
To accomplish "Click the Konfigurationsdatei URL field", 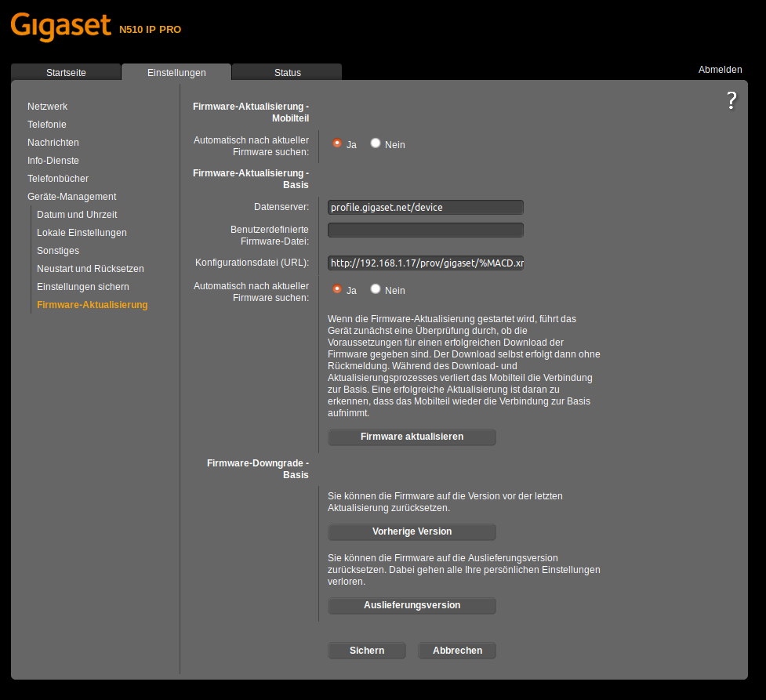I will point(425,263).
